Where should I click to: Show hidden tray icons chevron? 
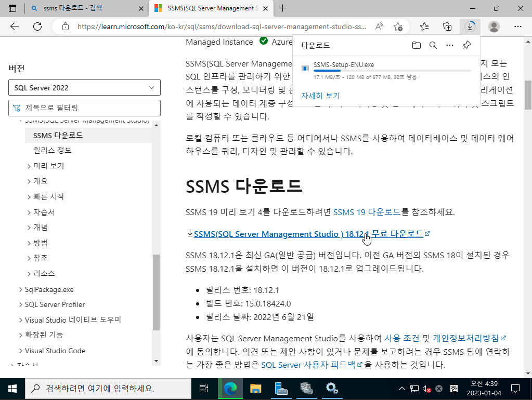[x=401, y=389]
